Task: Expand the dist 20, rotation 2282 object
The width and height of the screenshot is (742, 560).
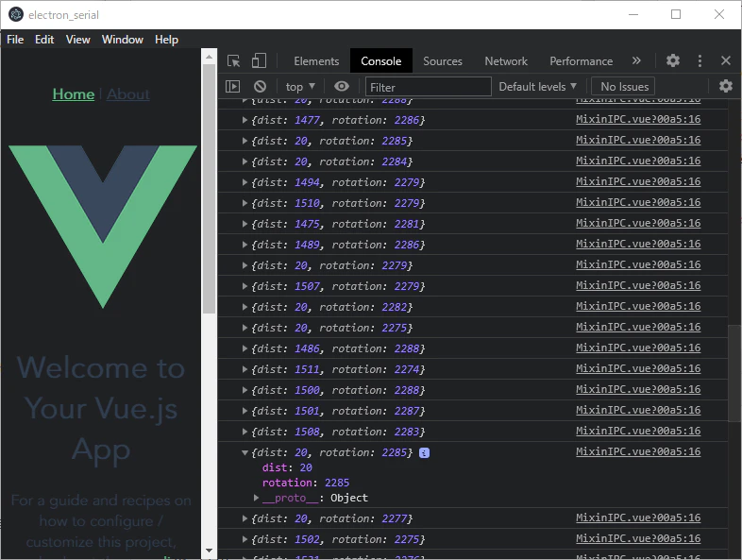Action: (245, 307)
